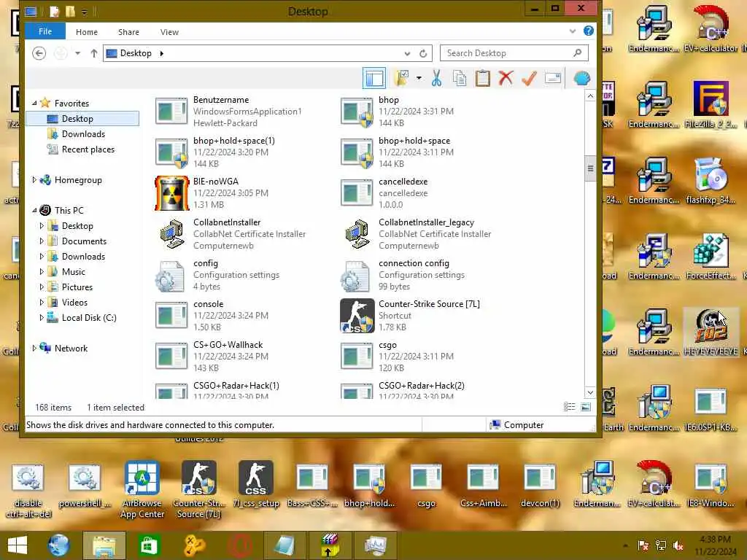Show hidden tray icons arrow
The height and width of the screenshot is (560, 747).
625,545
